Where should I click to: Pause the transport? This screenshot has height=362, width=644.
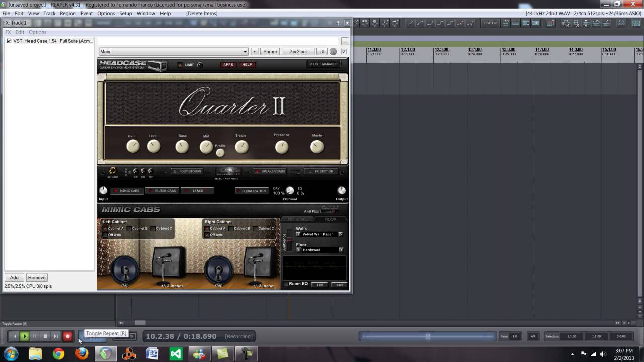[x=35, y=336]
